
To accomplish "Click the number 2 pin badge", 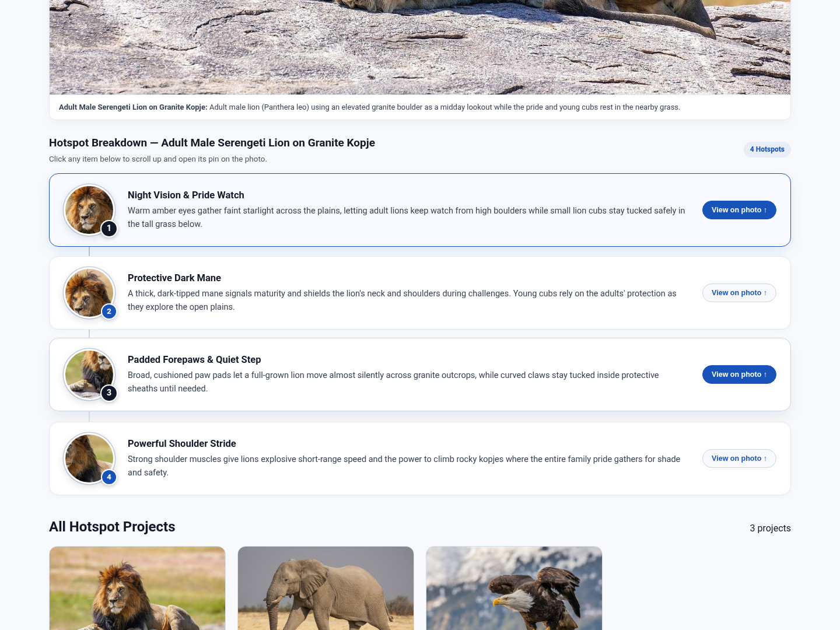I will [109, 311].
